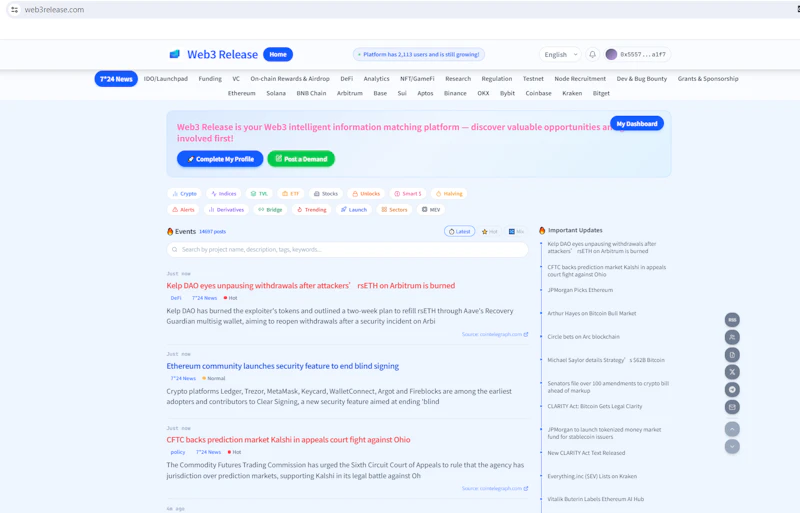
Task: Select the Derivatives chip
Action: [x=227, y=209]
